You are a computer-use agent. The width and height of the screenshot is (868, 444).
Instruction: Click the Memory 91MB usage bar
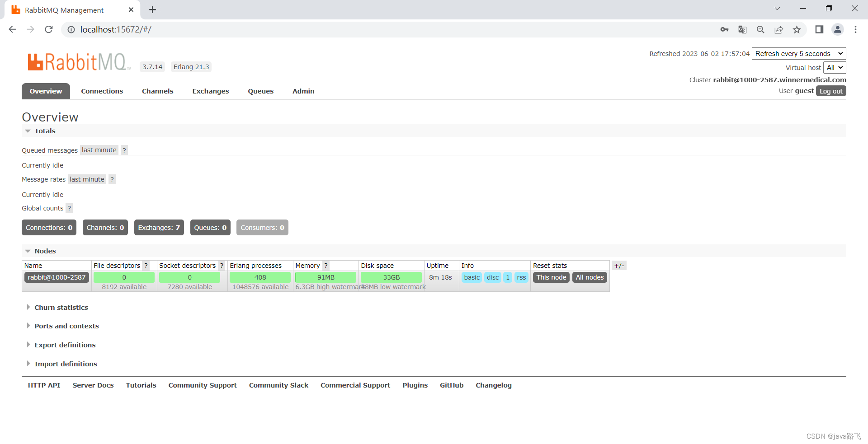[326, 277]
